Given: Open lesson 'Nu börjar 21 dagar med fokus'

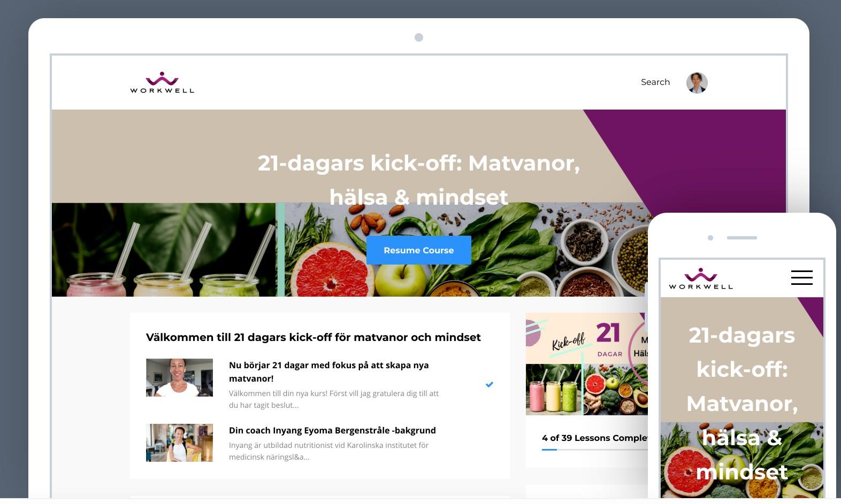Looking at the screenshot, I should tap(328, 371).
